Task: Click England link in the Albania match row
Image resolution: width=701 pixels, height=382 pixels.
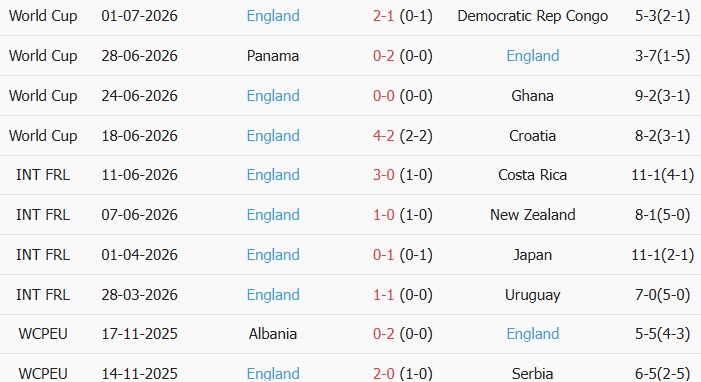Action: pos(532,334)
